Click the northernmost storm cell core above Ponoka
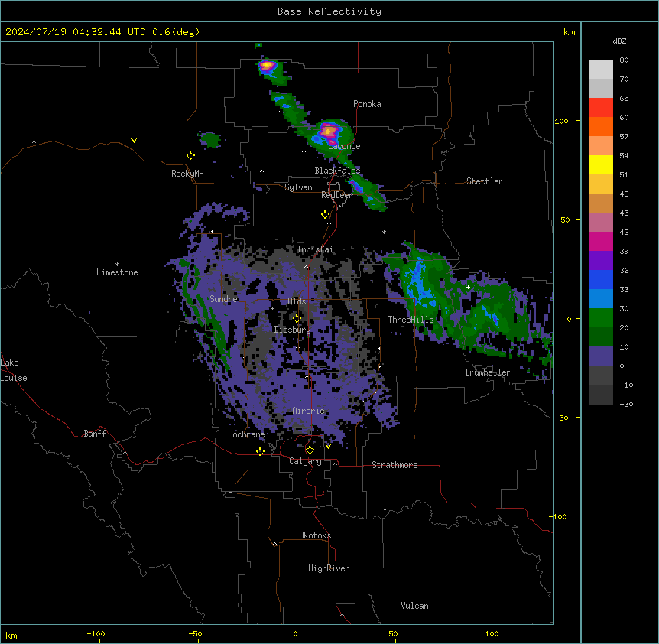This screenshot has height=644, width=659. click(x=268, y=66)
